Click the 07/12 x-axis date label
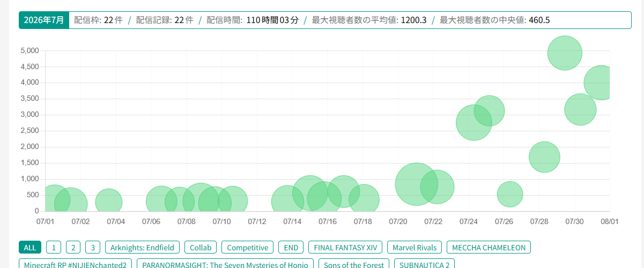 coord(257,221)
